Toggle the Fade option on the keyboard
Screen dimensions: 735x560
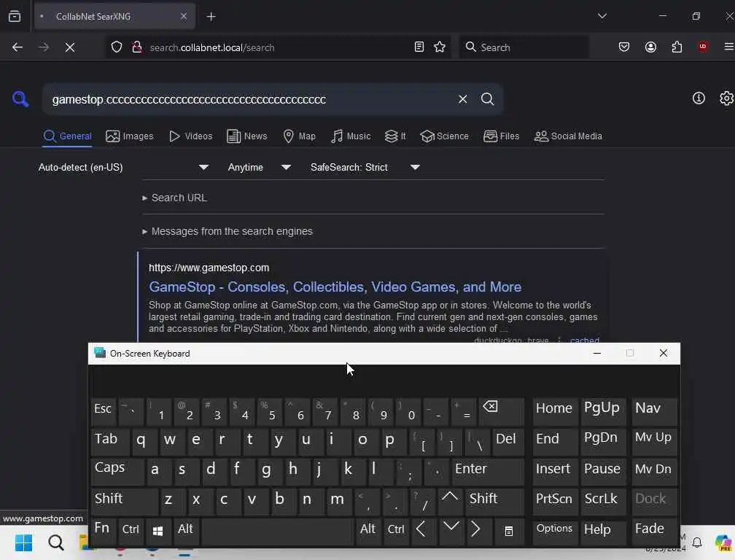coord(653,531)
